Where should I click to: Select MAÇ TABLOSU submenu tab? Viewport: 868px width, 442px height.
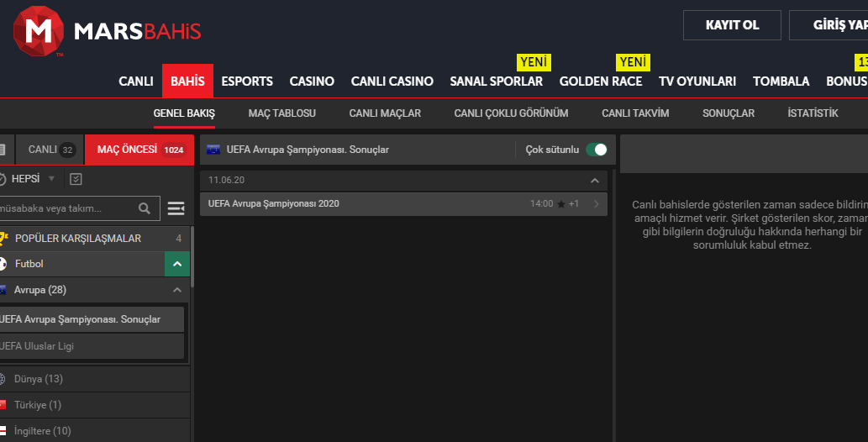point(281,113)
